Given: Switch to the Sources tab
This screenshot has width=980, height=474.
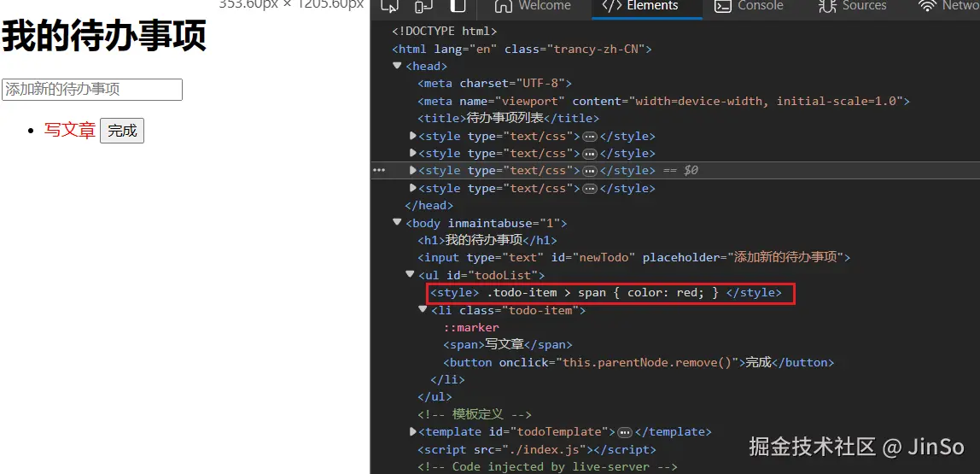Looking at the screenshot, I should pyautogui.click(x=852, y=6).
